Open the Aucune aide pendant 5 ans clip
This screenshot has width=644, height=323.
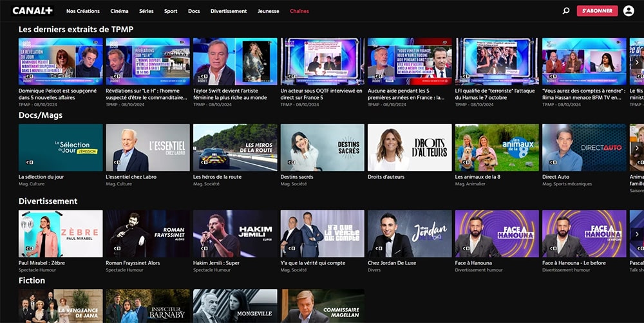[410, 62]
